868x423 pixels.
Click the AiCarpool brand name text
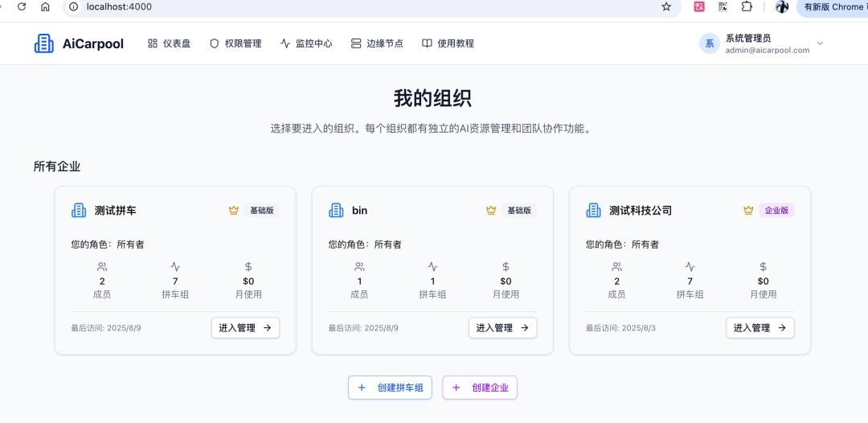pyautogui.click(x=93, y=43)
